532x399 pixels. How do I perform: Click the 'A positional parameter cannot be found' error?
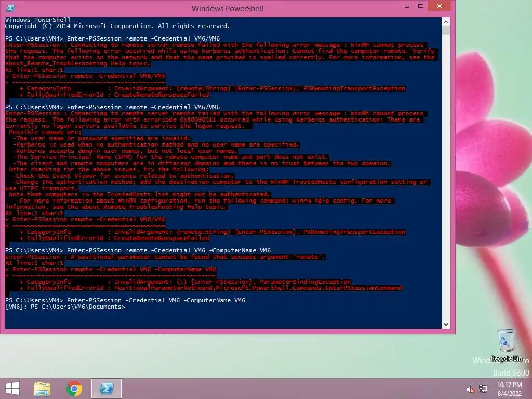(x=165, y=257)
